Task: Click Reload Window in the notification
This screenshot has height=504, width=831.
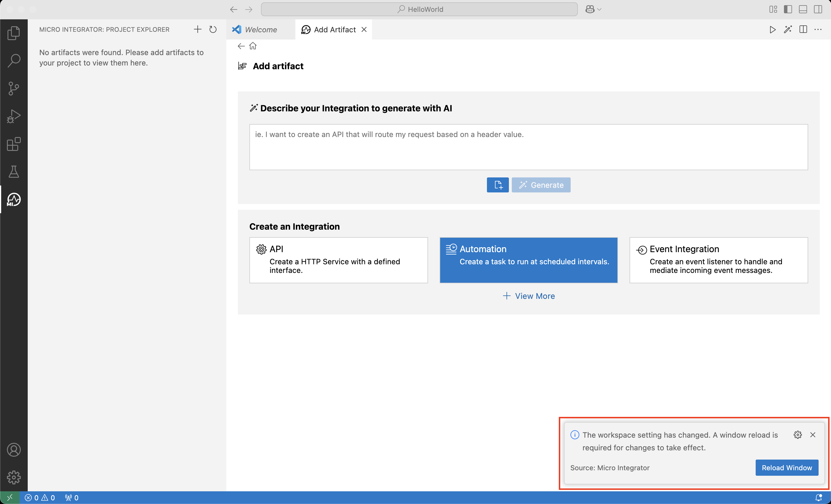Action: coord(787,468)
